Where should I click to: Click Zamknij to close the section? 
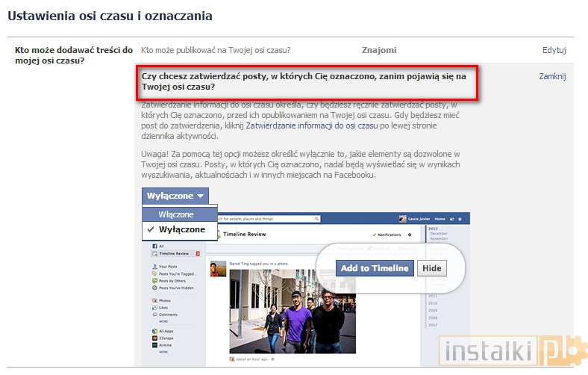pyautogui.click(x=552, y=76)
